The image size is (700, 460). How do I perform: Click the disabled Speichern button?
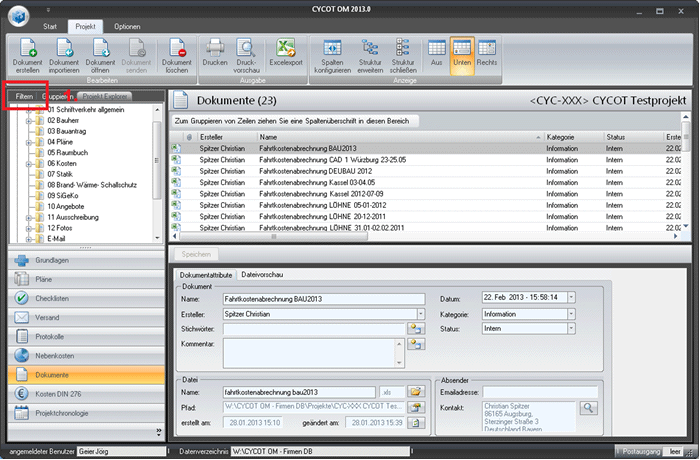tap(196, 254)
